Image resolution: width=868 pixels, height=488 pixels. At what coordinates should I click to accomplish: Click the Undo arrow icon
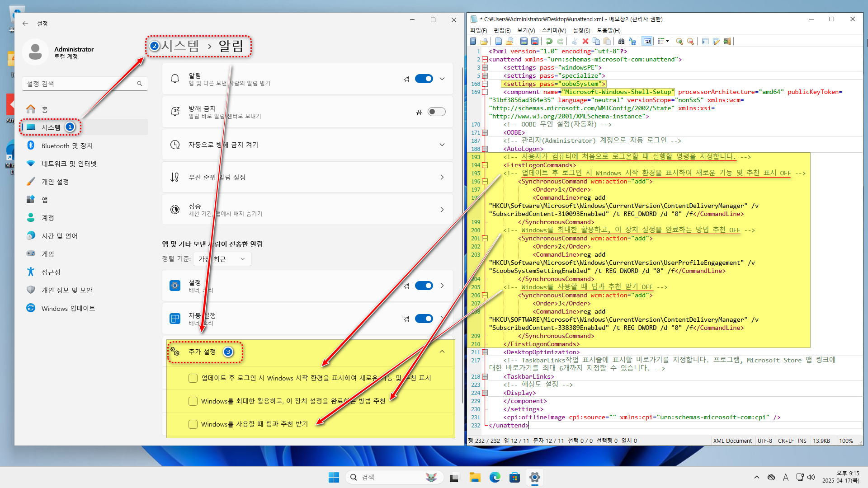[549, 41]
